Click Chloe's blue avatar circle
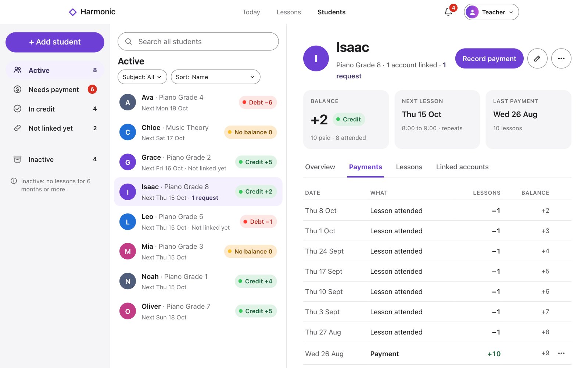The image size is (588, 368). 128,132
